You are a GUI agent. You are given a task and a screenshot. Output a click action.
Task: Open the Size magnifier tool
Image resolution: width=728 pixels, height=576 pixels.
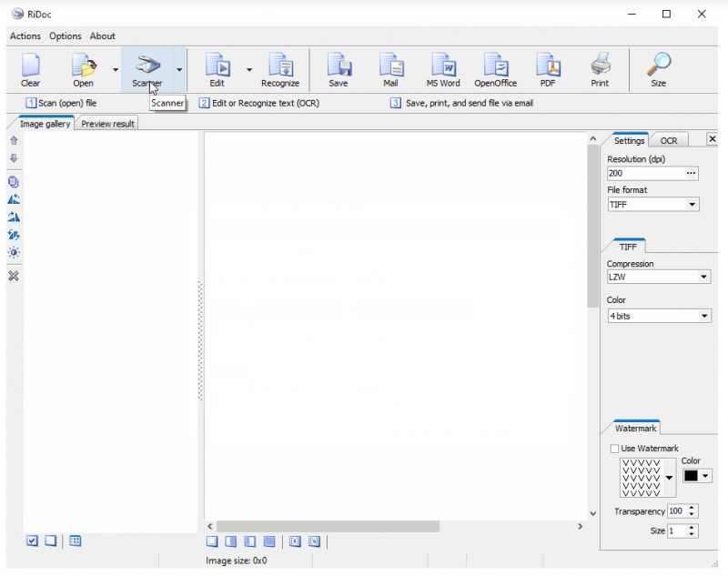pos(658,70)
